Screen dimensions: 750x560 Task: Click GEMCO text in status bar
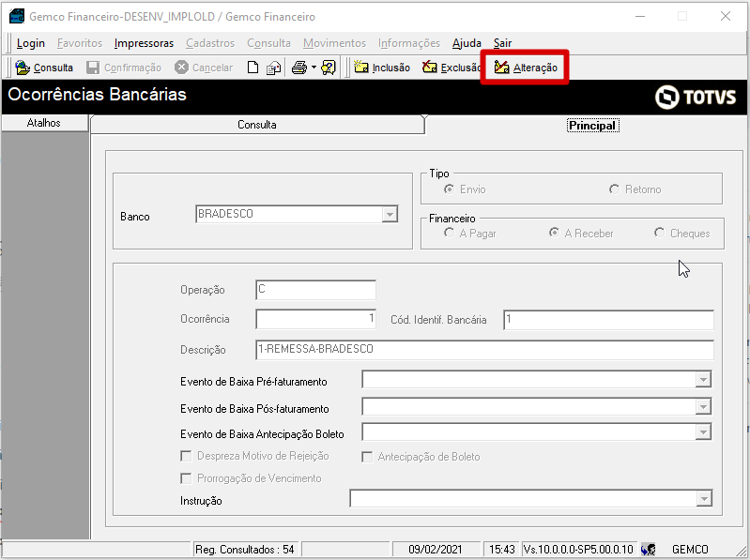690,550
